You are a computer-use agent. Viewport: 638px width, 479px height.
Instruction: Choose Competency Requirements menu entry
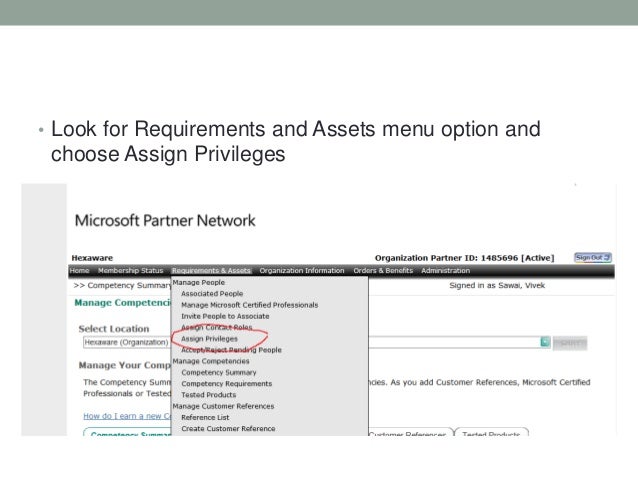[x=227, y=384]
